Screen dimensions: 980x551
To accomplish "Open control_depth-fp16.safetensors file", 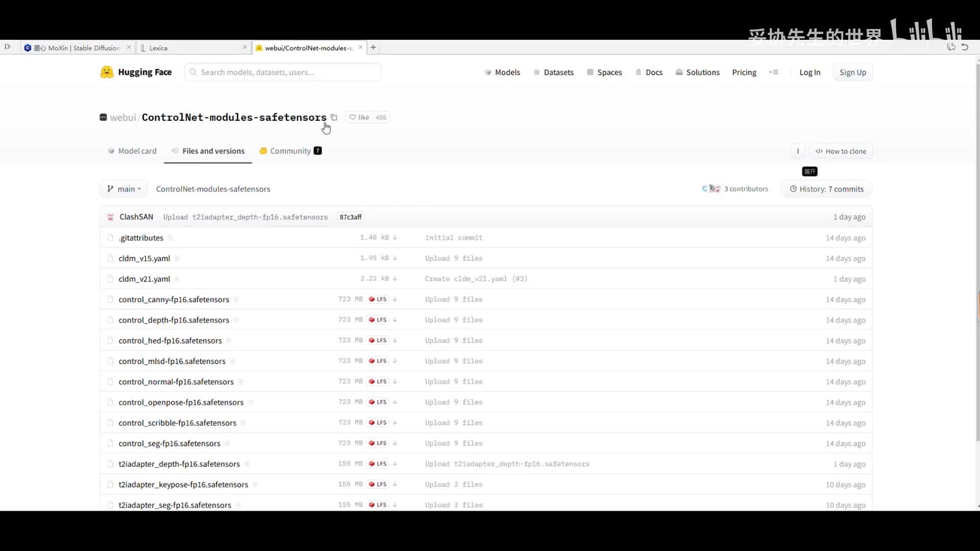I will pyautogui.click(x=174, y=320).
